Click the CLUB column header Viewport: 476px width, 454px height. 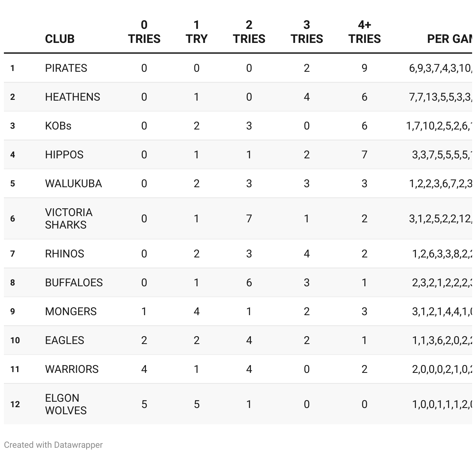[x=60, y=39]
